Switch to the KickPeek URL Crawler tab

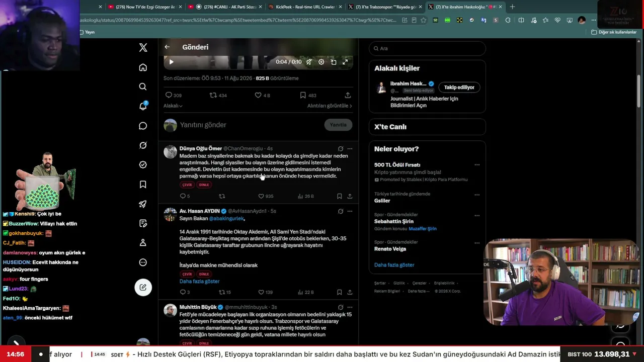coord(306,7)
